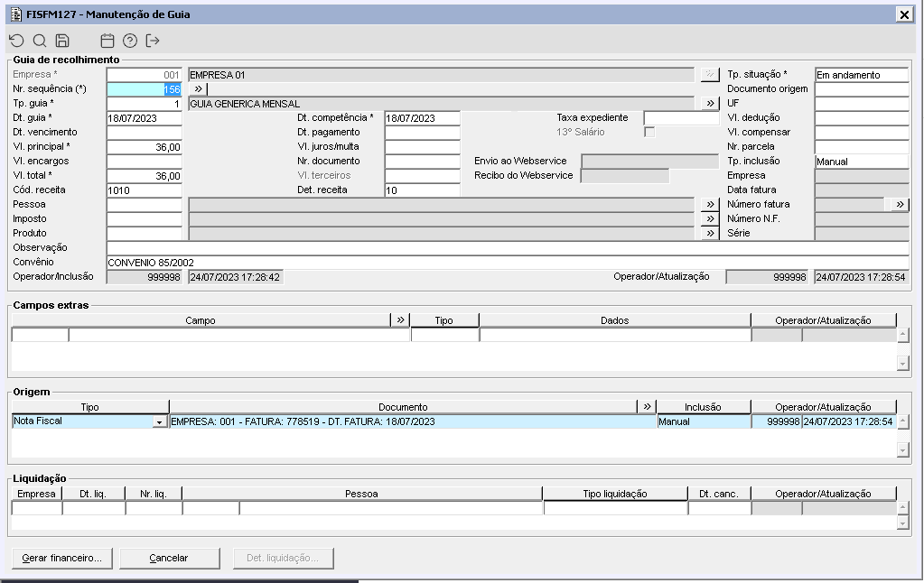
Task: Click the Pessoa code field
Action: coord(145,204)
